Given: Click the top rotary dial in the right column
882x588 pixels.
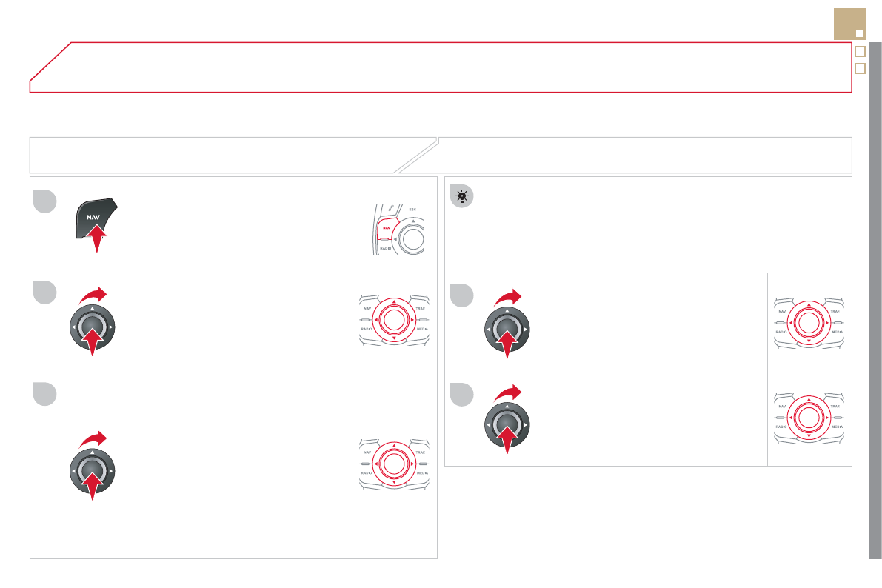Looking at the screenshot, I should click(507, 327).
